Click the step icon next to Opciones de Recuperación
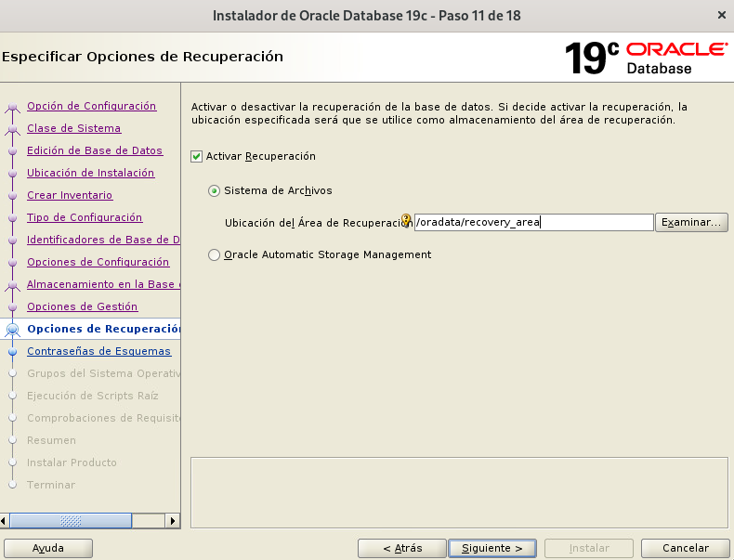Image resolution: width=734 pixels, height=560 pixels. (x=12, y=330)
